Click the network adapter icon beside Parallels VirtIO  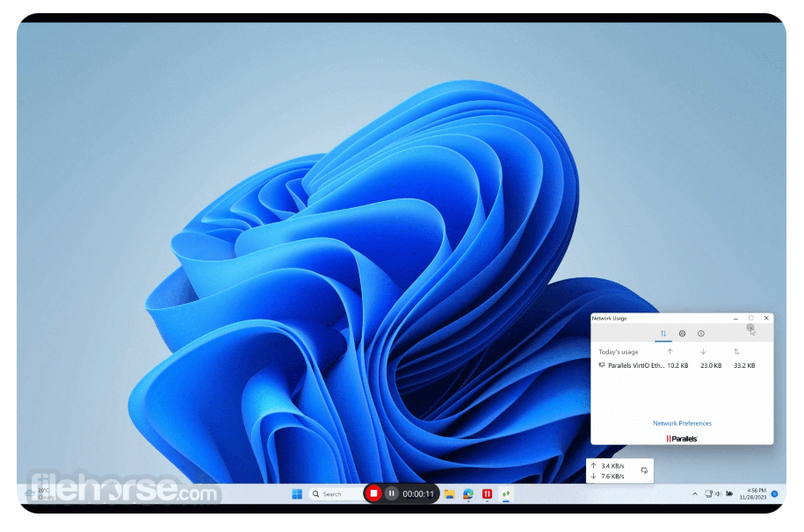pos(601,365)
